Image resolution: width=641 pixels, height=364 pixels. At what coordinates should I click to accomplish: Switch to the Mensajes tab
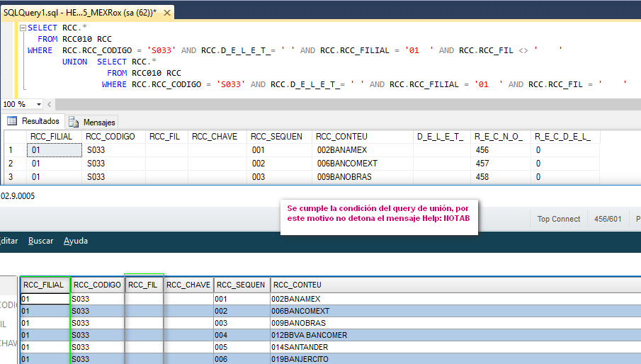pyautogui.click(x=91, y=122)
